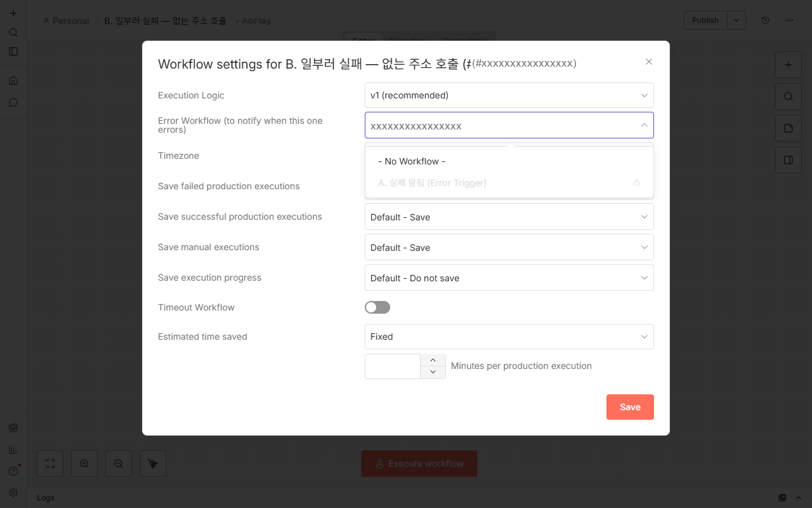Image resolution: width=812 pixels, height=508 pixels.
Task: Click the plus icon in left sidebar
Action: 13,13
